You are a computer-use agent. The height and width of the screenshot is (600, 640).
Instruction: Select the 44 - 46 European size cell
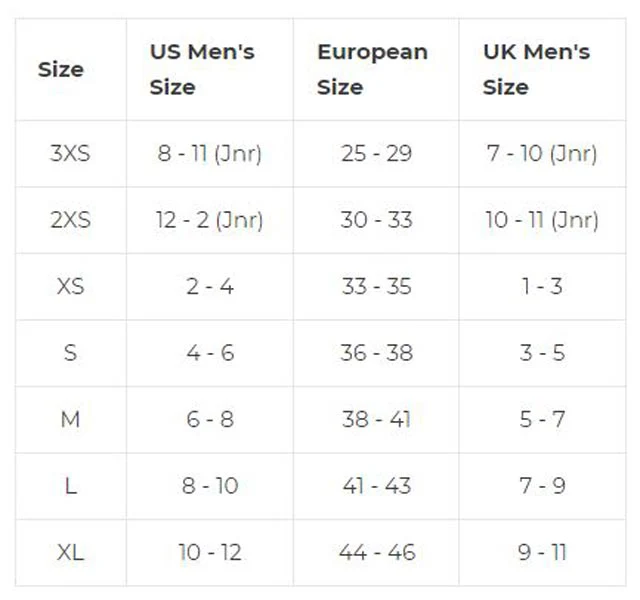point(377,552)
